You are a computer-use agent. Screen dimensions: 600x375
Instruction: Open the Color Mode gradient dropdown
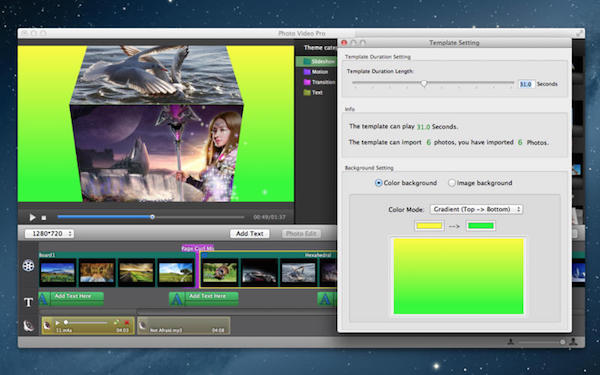[476, 209]
